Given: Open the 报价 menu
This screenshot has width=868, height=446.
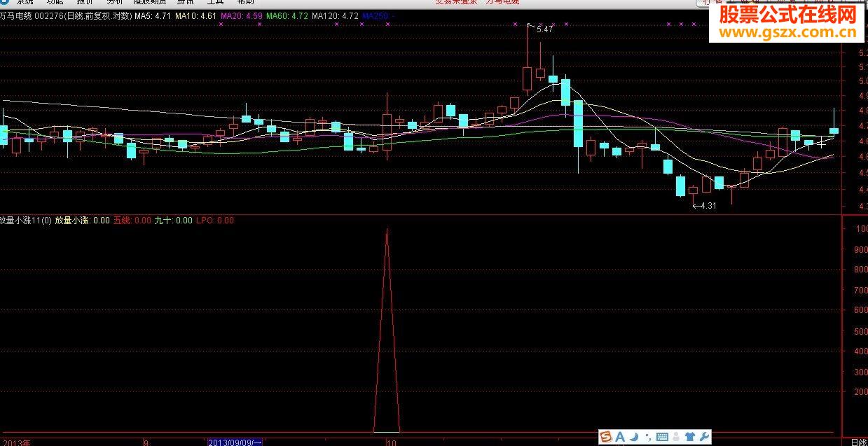Looking at the screenshot, I should (85, 2).
